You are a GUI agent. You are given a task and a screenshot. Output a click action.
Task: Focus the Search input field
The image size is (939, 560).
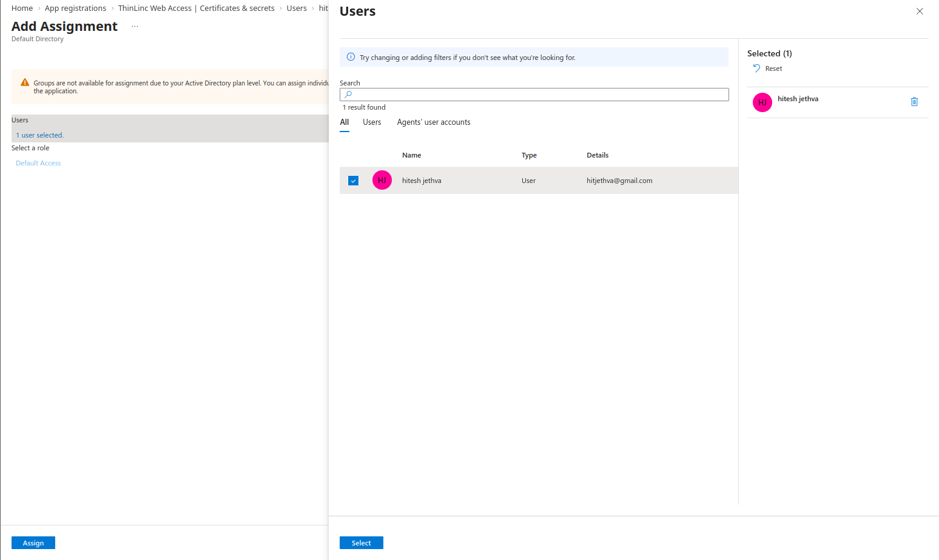[x=534, y=95]
